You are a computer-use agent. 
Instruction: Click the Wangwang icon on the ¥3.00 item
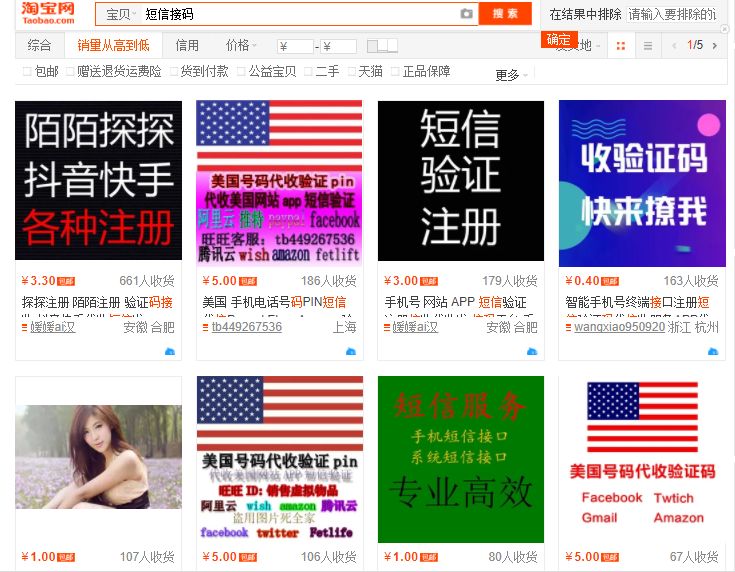532,351
